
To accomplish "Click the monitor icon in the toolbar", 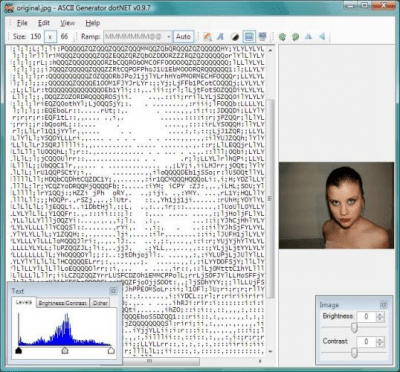I will (x=262, y=36).
